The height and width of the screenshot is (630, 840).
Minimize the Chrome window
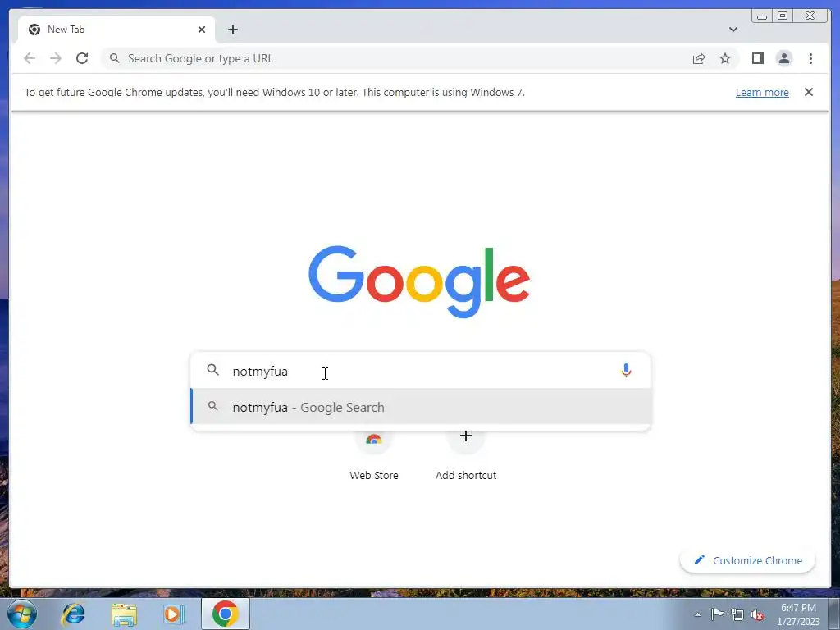[762, 16]
